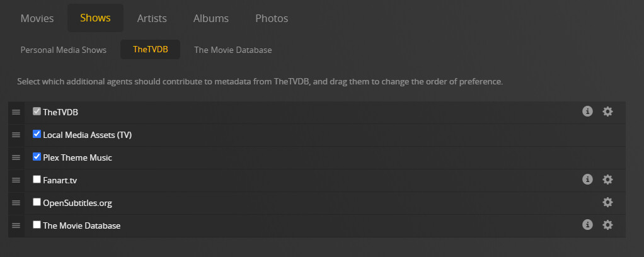The image size is (644, 257).
Task: Disable Plex Theme Music checkbox
Action: [x=37, y=157]
